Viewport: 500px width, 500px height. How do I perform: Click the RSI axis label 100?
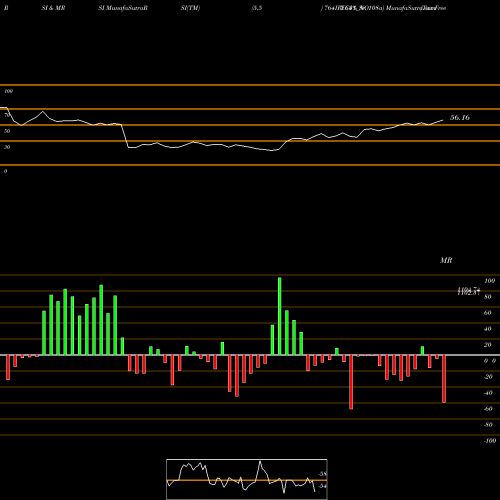(x=8, y=91)
